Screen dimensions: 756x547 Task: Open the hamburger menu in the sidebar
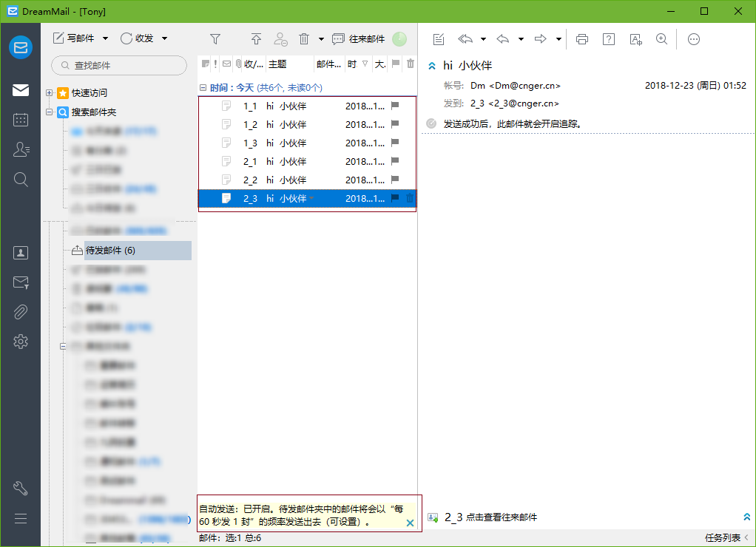21,519
